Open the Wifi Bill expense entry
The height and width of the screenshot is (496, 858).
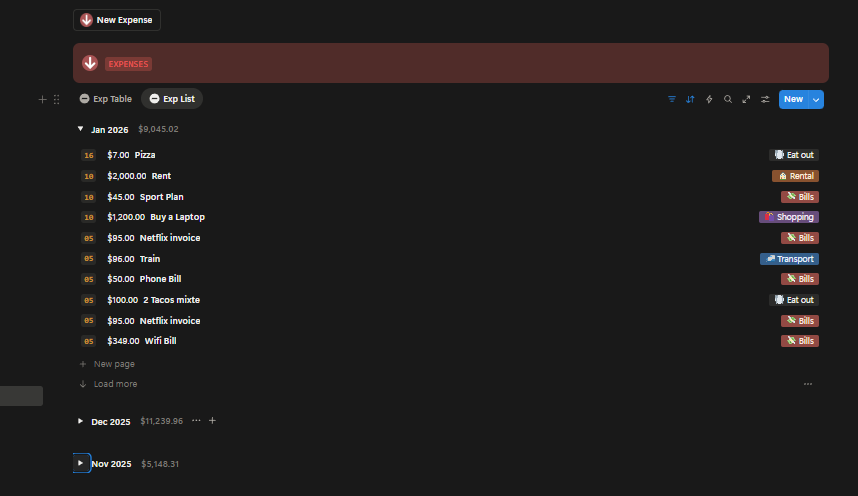point(160,341)
